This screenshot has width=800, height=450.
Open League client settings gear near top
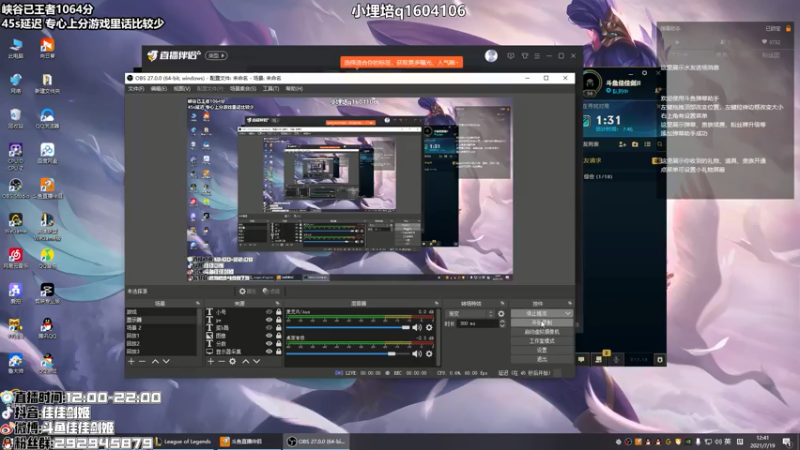644,73
